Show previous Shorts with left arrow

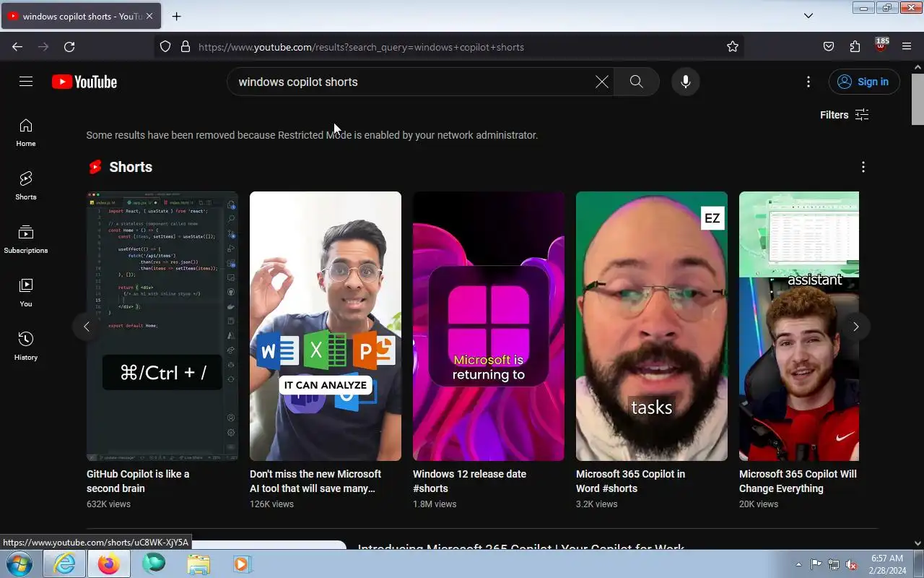(x=87, y=327)
